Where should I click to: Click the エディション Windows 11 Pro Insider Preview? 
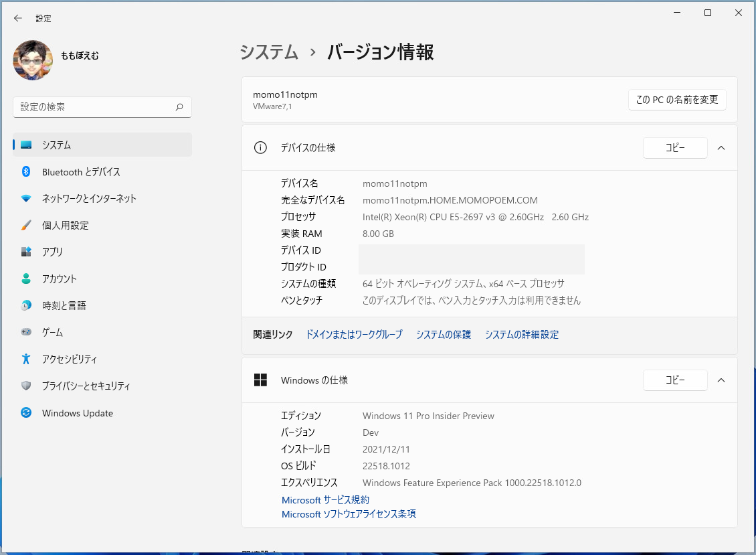(428, 416)
